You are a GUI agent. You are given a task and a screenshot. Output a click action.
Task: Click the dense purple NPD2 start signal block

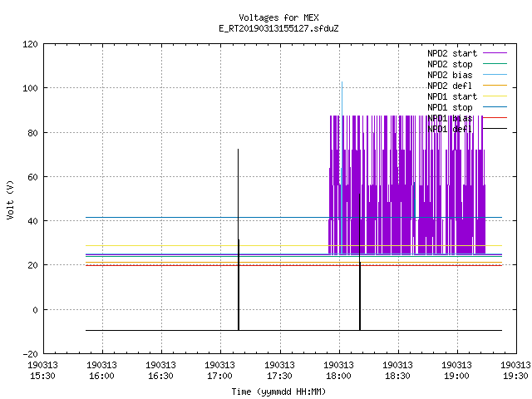(407, 185)
